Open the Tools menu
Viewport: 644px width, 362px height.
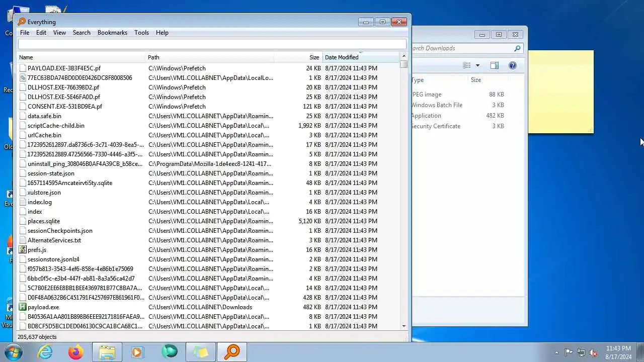point(141,33)
